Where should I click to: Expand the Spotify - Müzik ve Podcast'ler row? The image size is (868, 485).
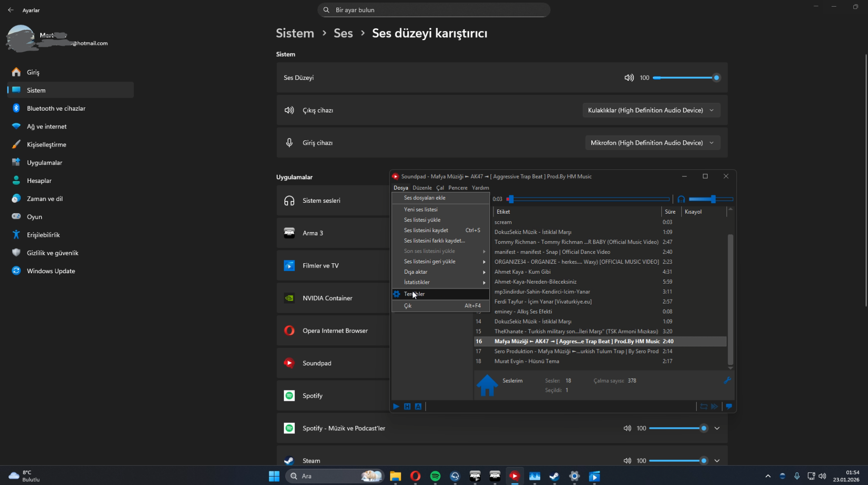pyautogui.click(x=717, y=428)
